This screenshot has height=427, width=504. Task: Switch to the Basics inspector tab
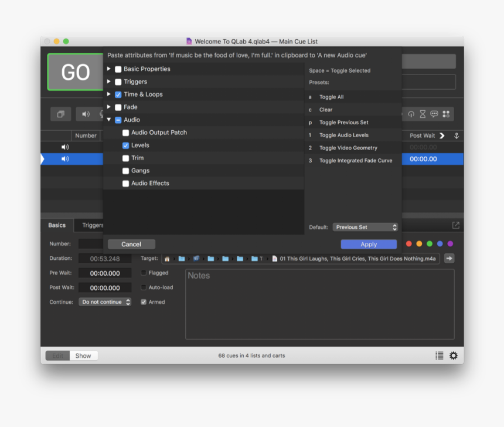point(57,225)
